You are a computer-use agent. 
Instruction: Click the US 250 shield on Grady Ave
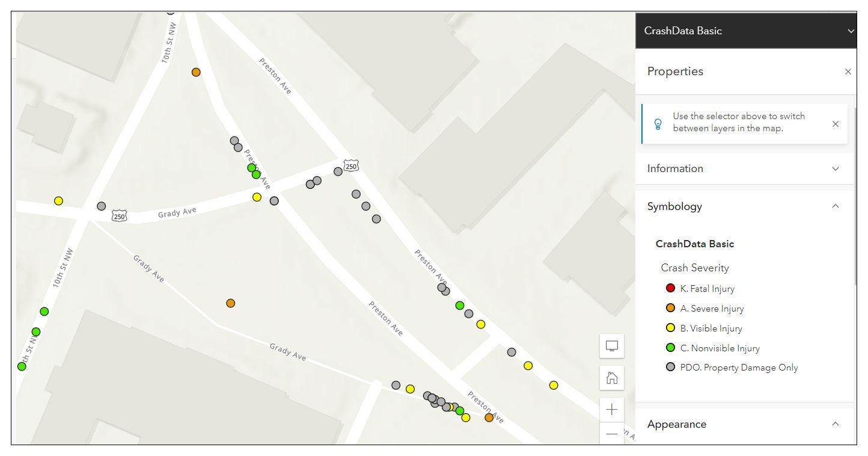[120, 216]
